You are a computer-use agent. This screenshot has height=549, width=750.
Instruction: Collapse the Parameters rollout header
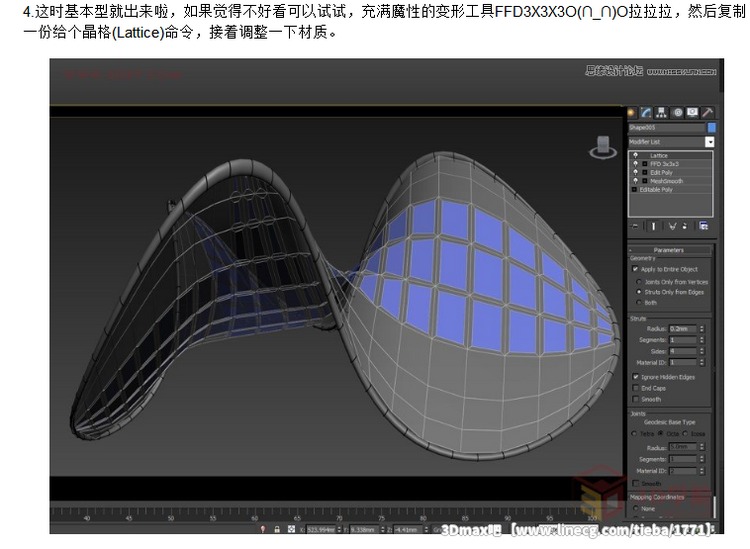tap(669, 250)
